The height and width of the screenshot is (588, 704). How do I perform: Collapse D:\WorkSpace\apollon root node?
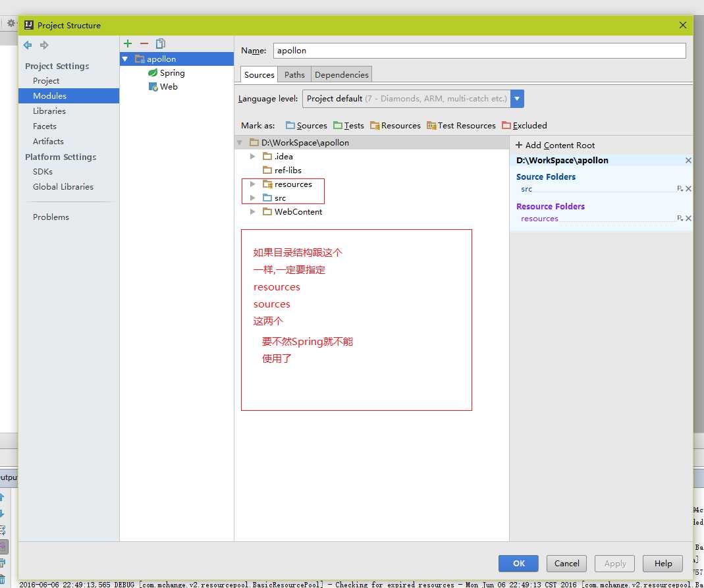tap(240, 143)
